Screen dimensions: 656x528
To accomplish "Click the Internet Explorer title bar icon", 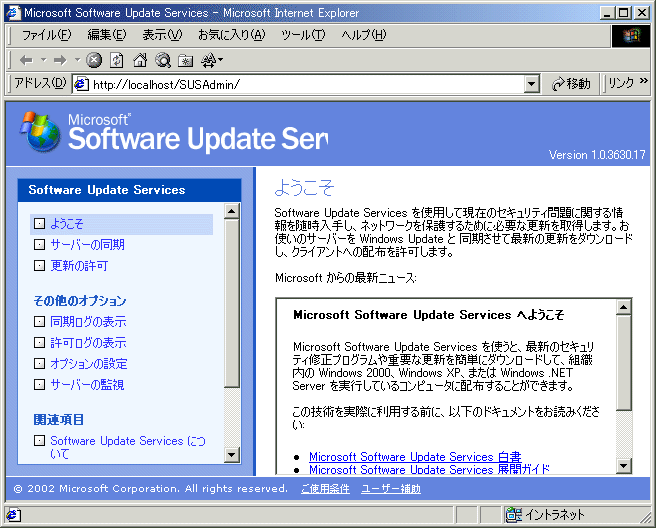I will pyautogui.click(x=13, y=13).
